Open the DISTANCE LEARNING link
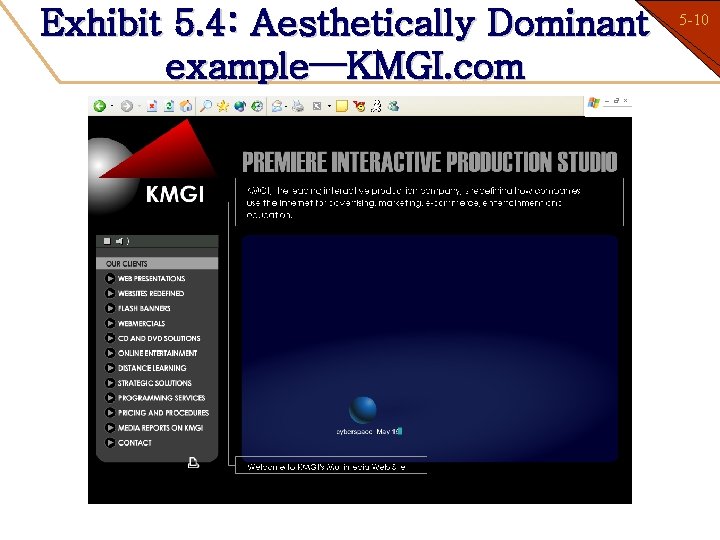This screenshot has width=720, height=540. 152,368
